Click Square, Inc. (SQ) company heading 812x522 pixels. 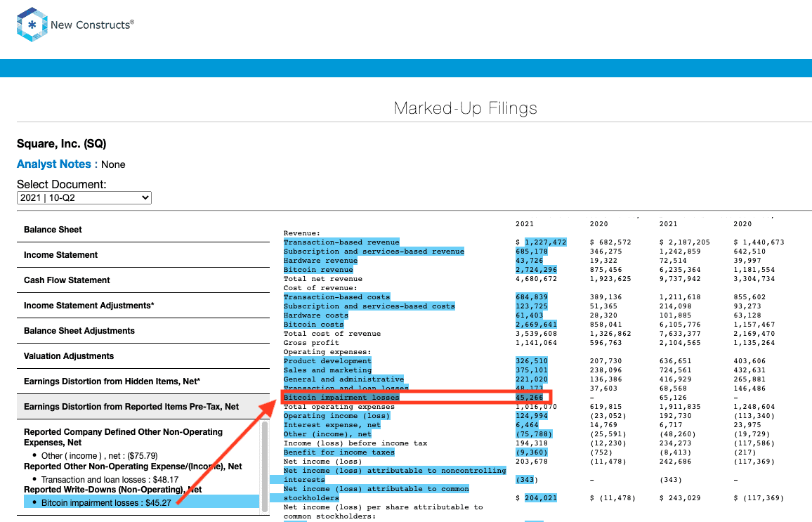[x=61, y=144]
